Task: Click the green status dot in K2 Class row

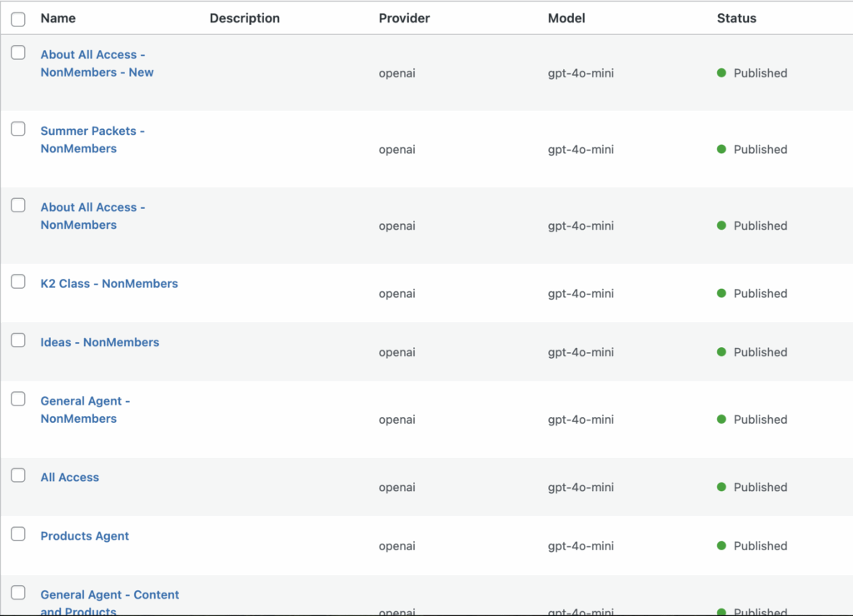Action: (x=721, y=293)
